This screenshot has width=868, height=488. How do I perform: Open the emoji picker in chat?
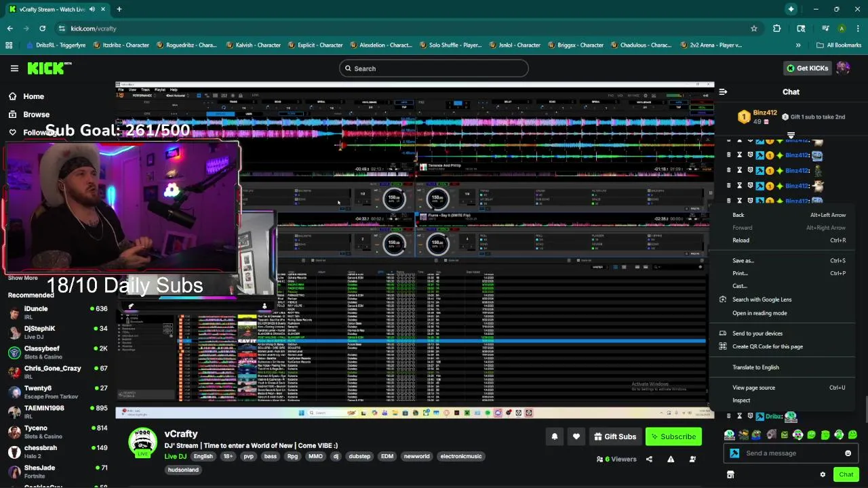coord(848,453)
